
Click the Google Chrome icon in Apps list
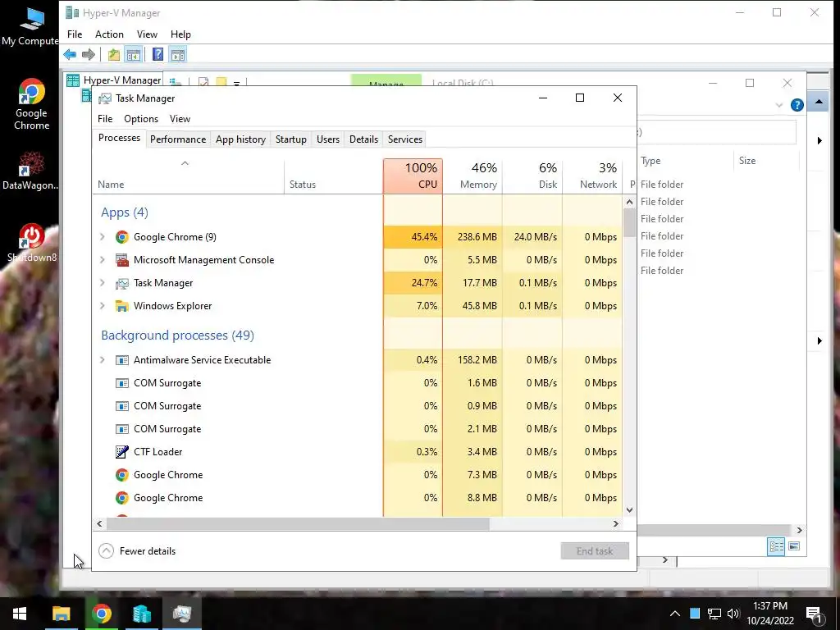point(122,237)
